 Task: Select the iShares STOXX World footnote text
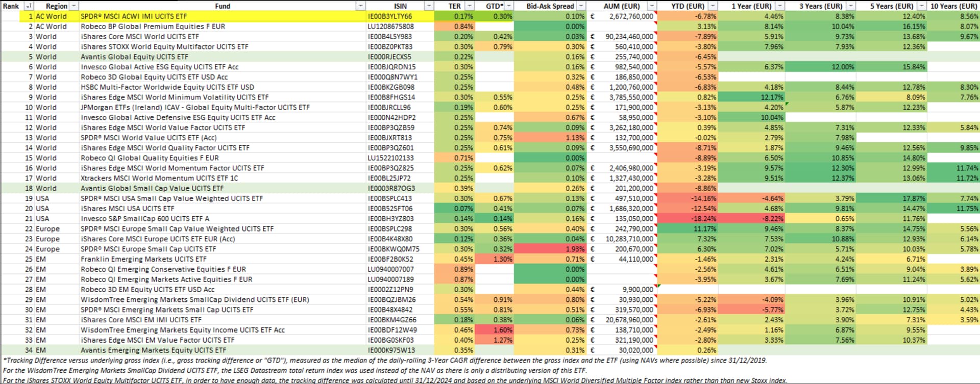(x=395, y=380)
